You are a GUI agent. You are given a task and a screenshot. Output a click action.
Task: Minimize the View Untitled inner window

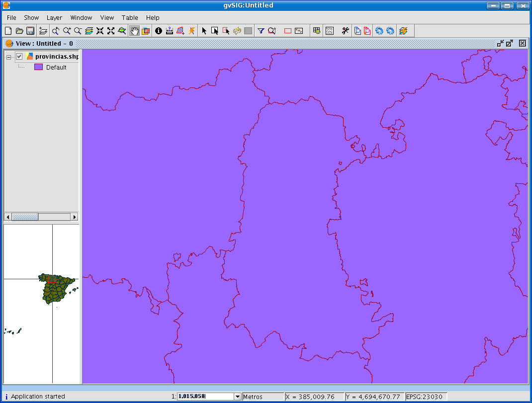point(500,43)
